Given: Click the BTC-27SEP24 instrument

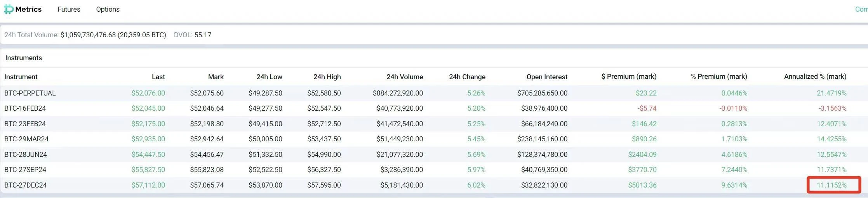Looking at the screenshot, I should click(x=25, y=170).
